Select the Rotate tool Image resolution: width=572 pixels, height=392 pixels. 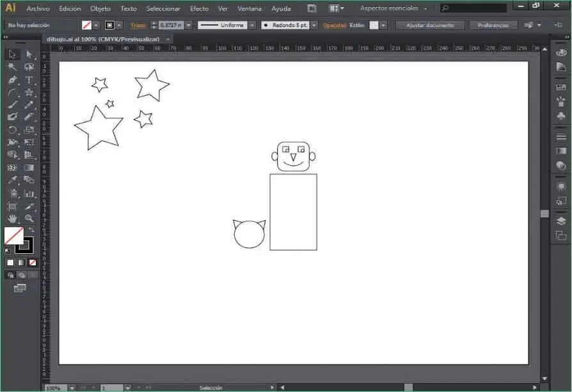12,130
